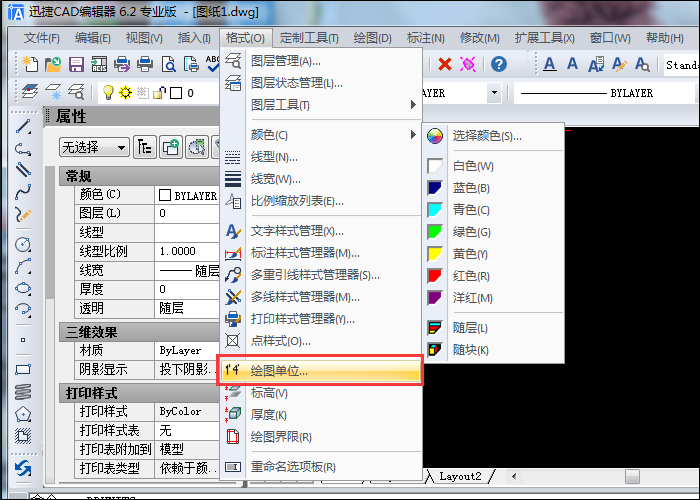This screenshot has height=500, width=700.
Task: Choose 点样式(O) menu item
Action: coord(321,341)
